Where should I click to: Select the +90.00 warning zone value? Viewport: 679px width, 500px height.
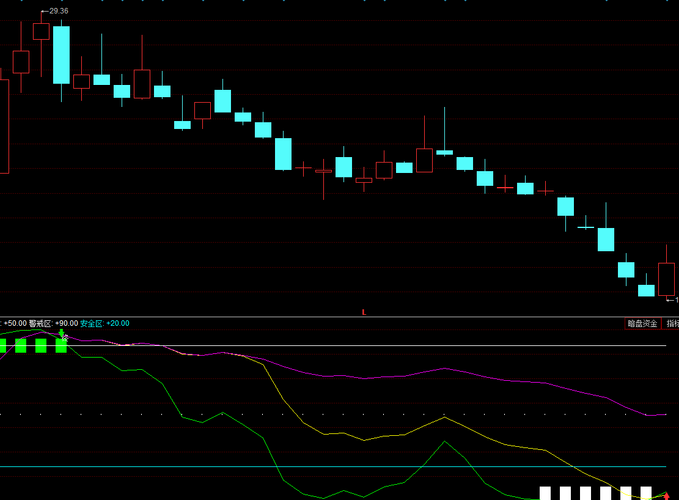pos(67,323)
